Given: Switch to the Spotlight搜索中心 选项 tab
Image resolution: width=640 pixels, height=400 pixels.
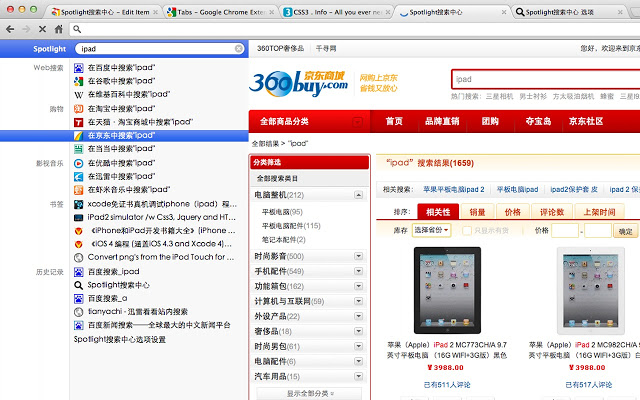Looking at the screenshot, I should 569,12.
